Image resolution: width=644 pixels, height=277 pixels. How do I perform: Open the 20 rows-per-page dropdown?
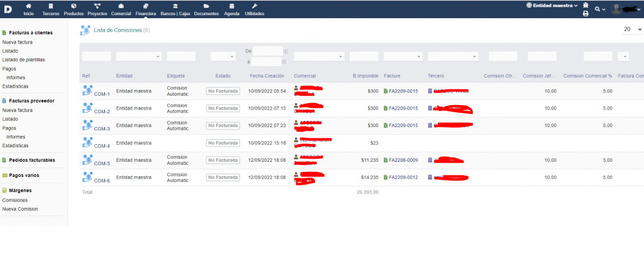coord(633,29)
